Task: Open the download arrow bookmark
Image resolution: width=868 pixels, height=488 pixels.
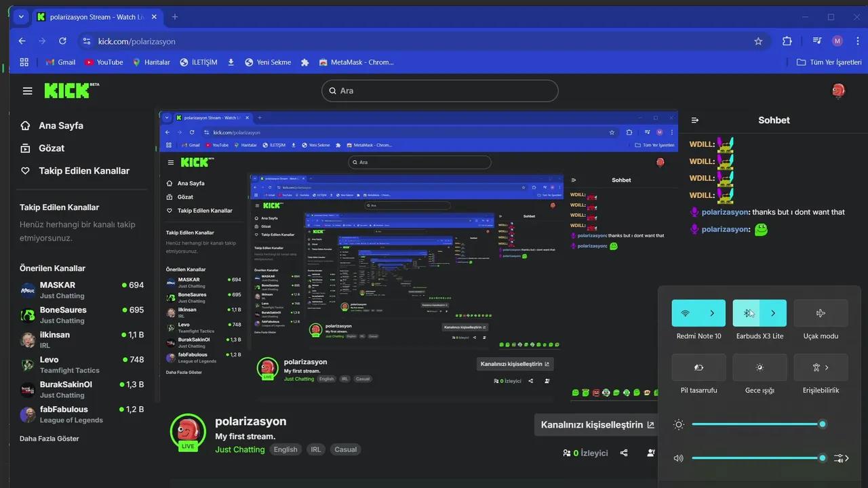Action: (x=231, y=62)
